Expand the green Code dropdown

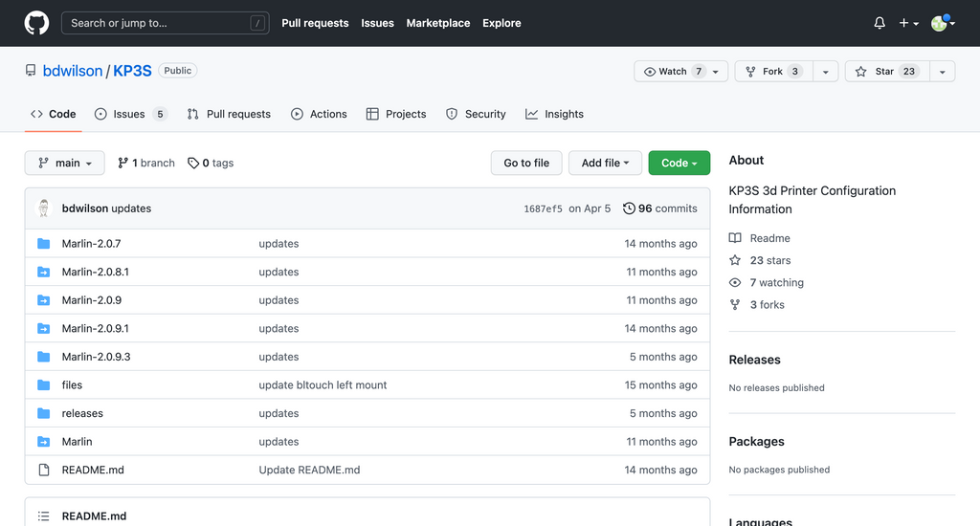679,164
